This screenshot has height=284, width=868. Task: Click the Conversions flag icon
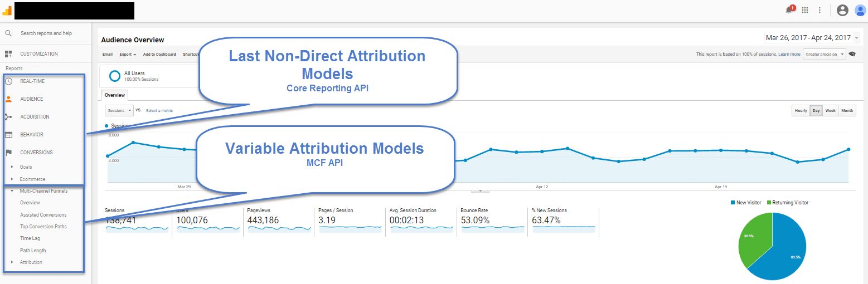tap(8, 153)
